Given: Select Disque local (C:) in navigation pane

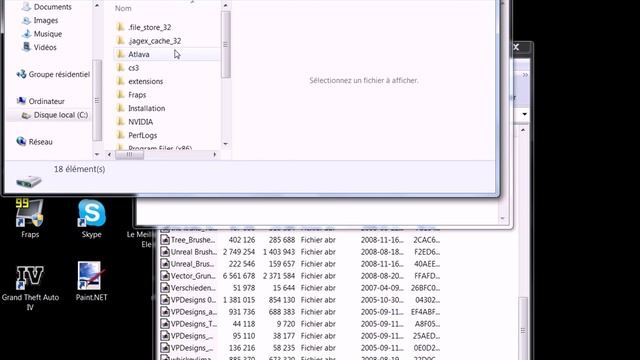Looking at the screenshot, I should click(x=54, y=115).
